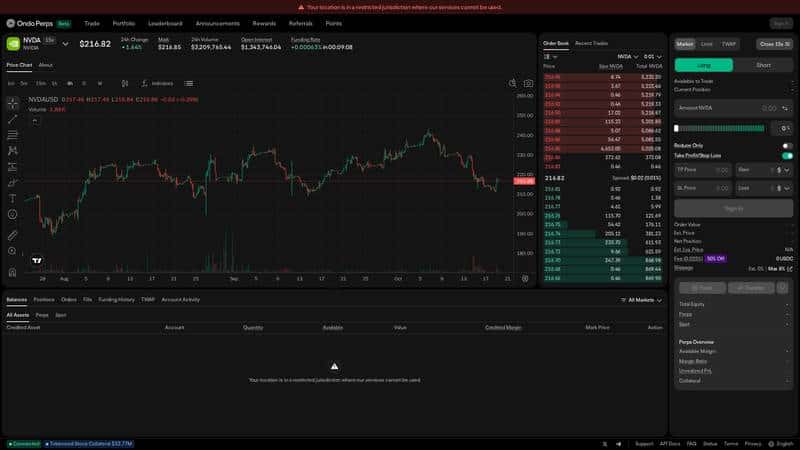800x450 pixels.
Task: Take a chart snapshot with camera icon
Action: coord(528,83)
